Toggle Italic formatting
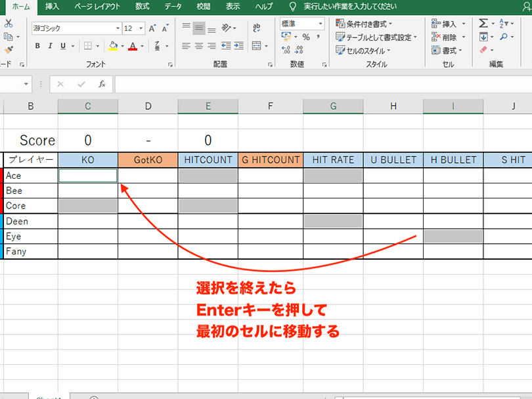The image size is (532, 399). 50,46
